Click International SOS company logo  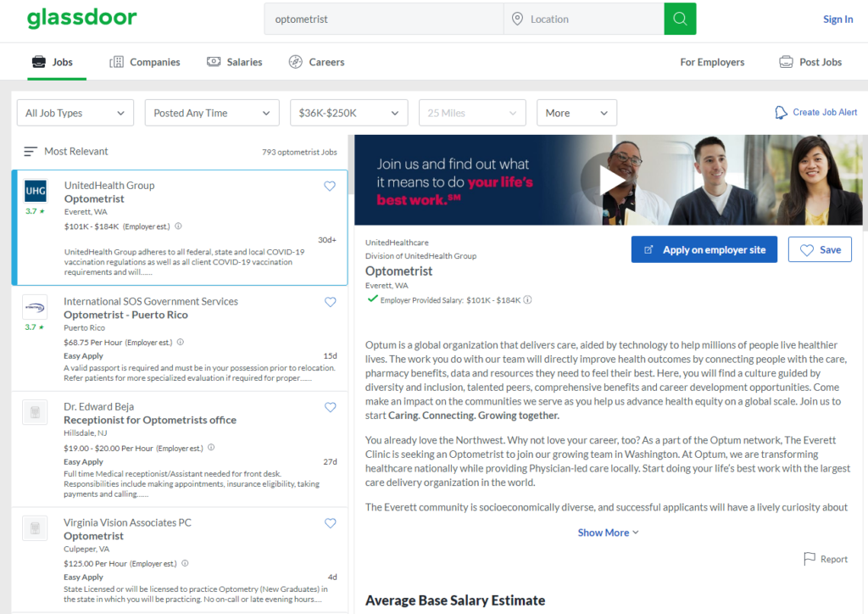(35, 307)
